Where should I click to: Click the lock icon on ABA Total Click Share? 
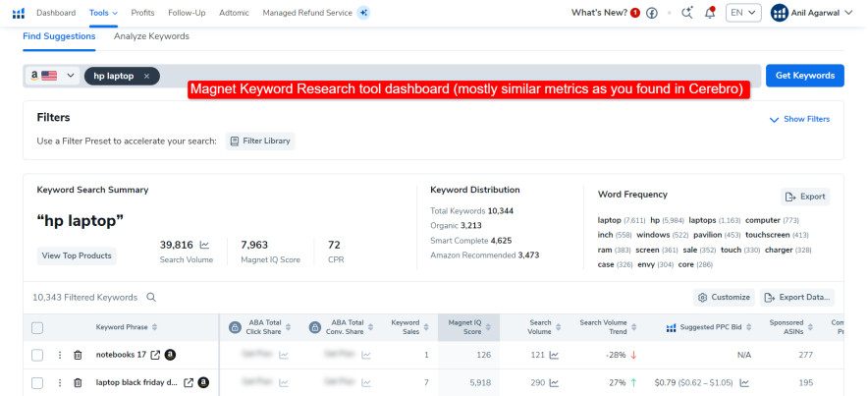[x=235, y=327]
